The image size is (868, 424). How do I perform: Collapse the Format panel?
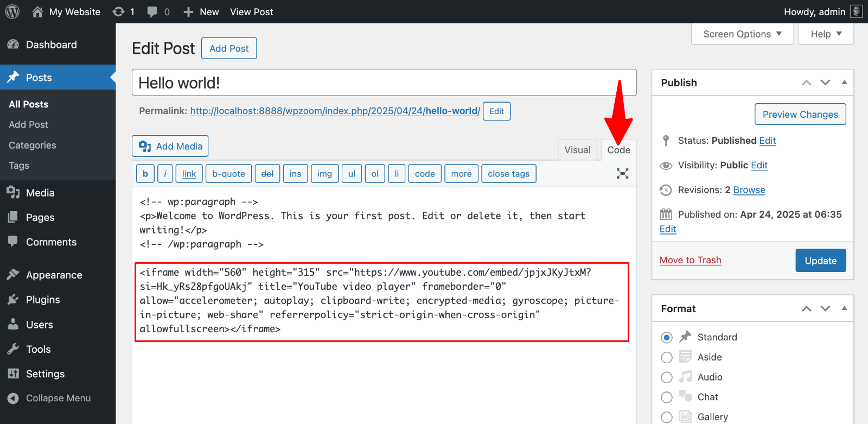[844, 308]
